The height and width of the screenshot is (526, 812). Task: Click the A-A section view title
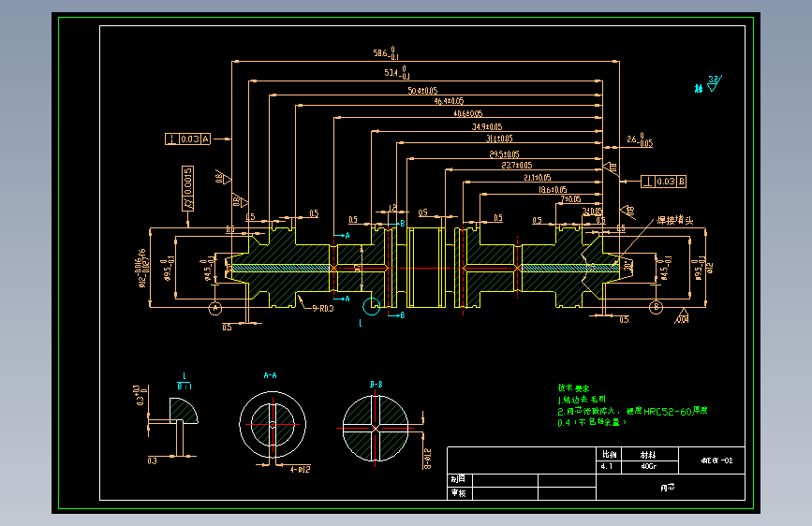click(x=271, y=375)
